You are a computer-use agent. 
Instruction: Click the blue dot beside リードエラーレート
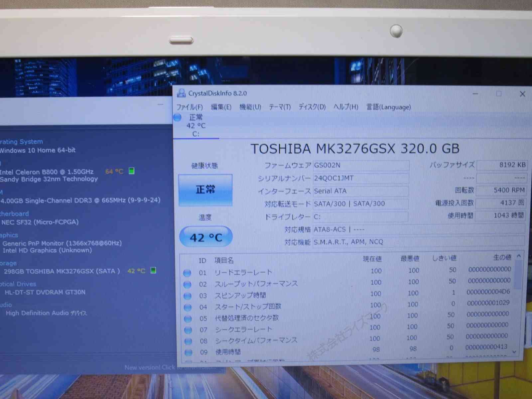188,273
